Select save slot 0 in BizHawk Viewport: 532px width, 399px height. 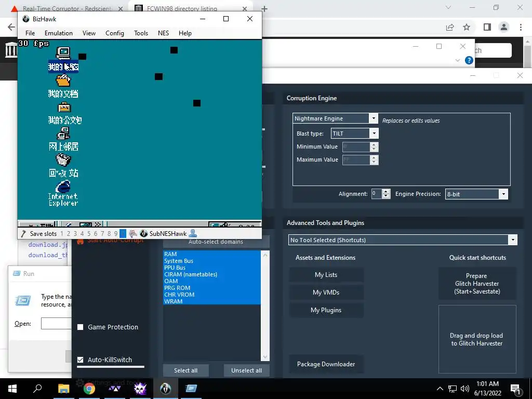pyautogui.click(x=123, y=233)
